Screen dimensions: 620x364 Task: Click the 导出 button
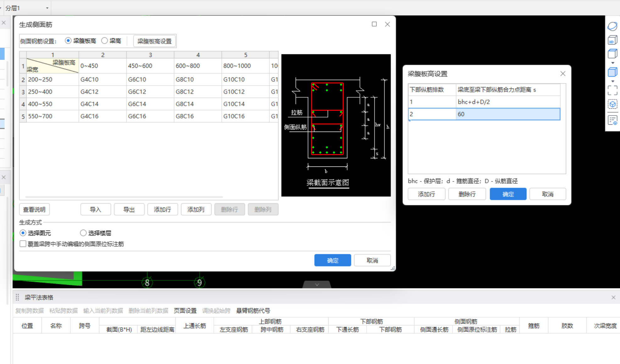(129, 209)
